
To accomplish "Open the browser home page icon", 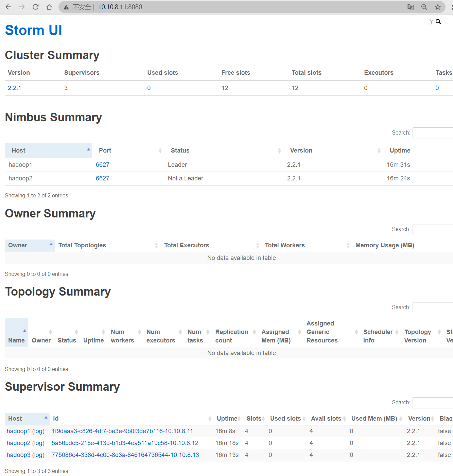I will pos(49,7).
